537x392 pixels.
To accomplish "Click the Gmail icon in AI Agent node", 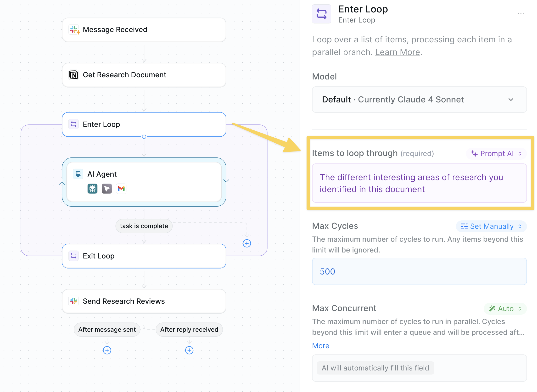I will tap(121, 189).
